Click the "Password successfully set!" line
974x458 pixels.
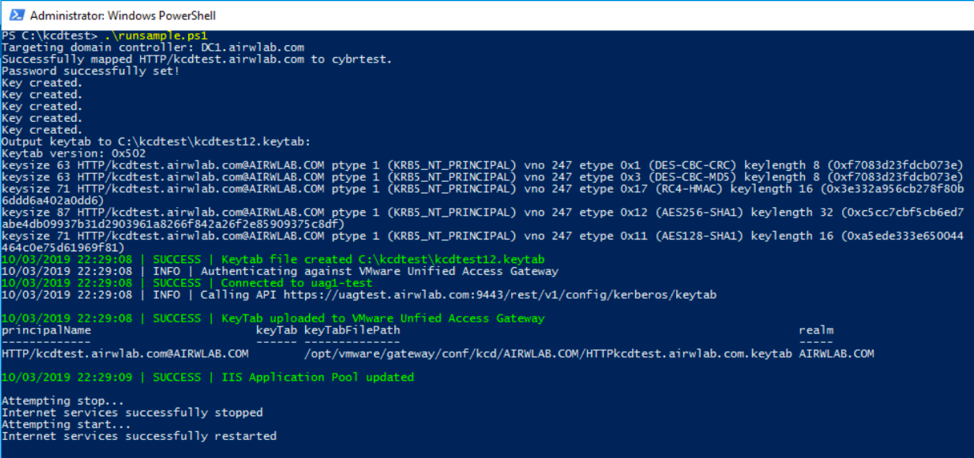point(91,71)
